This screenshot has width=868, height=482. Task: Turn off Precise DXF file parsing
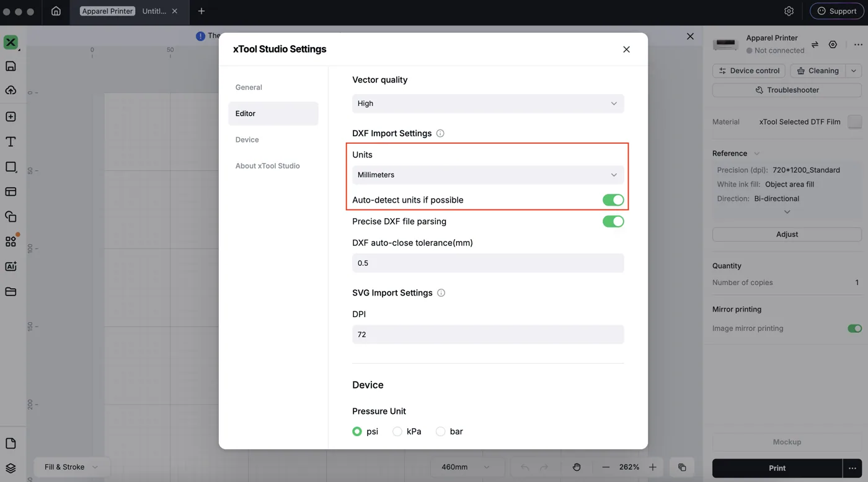click(613, 221)
